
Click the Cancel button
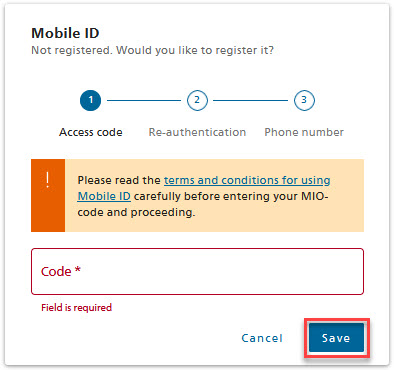point(262,338)
